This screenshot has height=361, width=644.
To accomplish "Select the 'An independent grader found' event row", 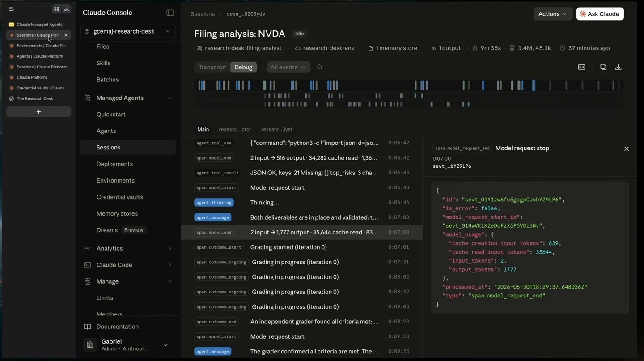I will 301,322.
